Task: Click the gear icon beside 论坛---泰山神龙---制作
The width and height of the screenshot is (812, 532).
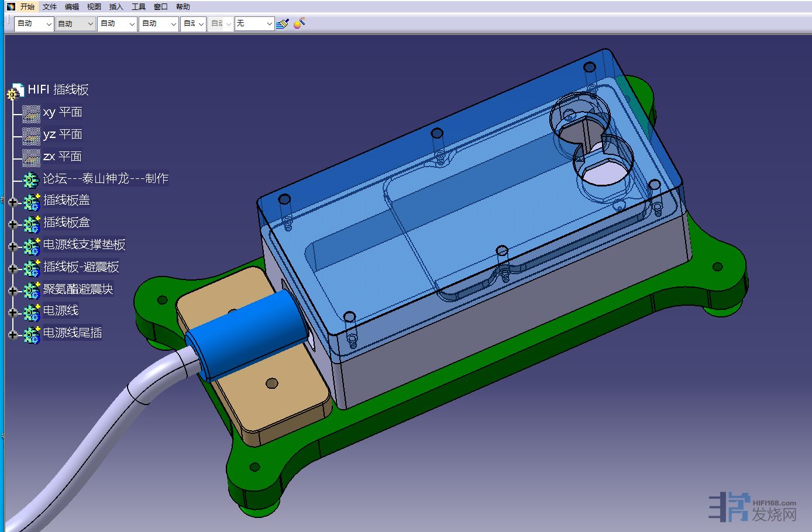Action: coord(31,179)
